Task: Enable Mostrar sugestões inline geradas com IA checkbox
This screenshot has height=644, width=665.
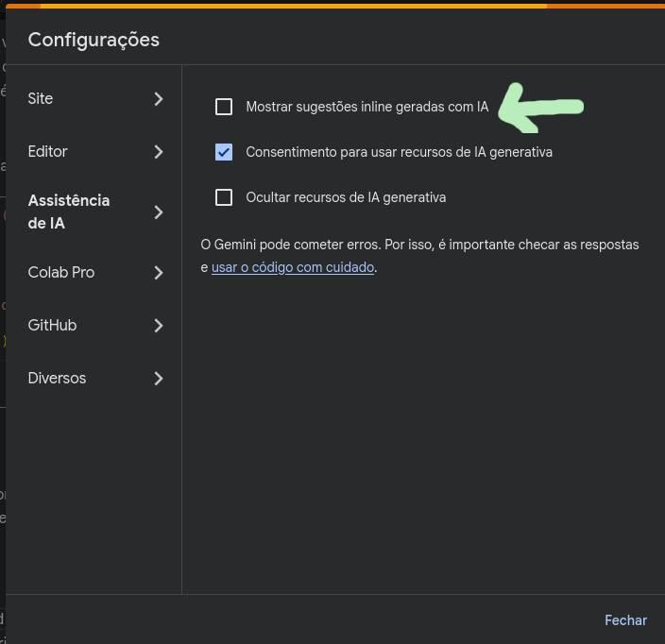Action: point(224,107)
